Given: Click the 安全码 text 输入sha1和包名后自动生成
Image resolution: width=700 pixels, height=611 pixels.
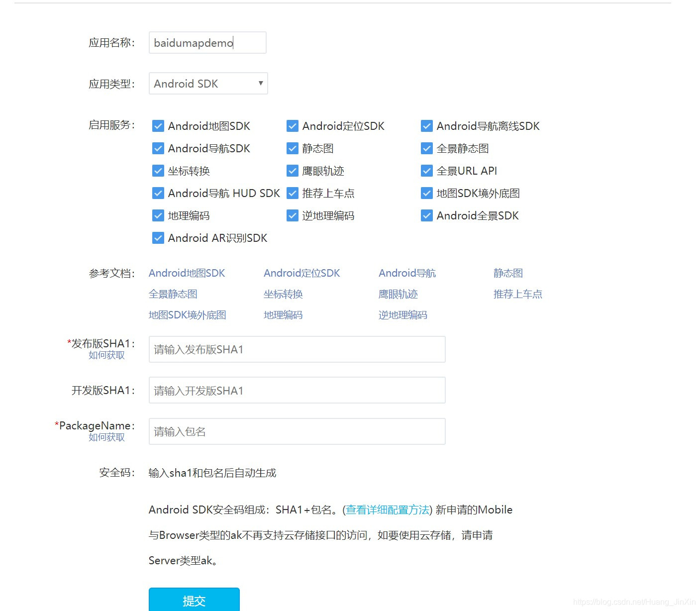Looking at the screenshot, I should coord(212,473).
